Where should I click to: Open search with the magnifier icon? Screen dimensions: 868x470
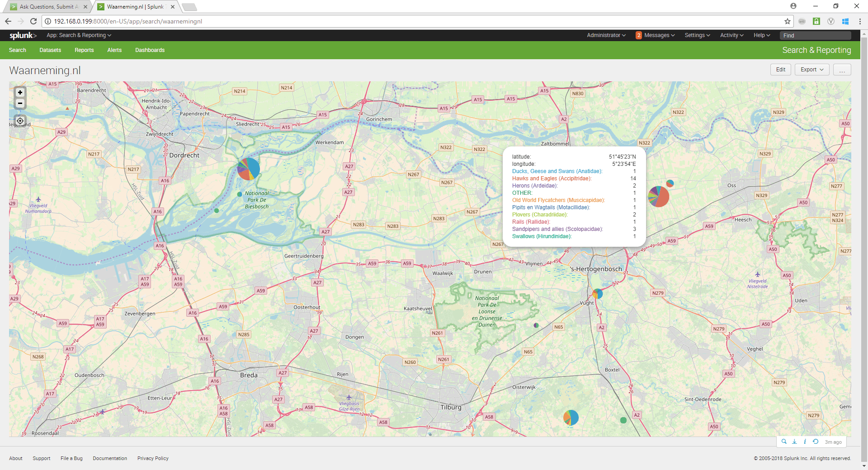click(784, 442)
